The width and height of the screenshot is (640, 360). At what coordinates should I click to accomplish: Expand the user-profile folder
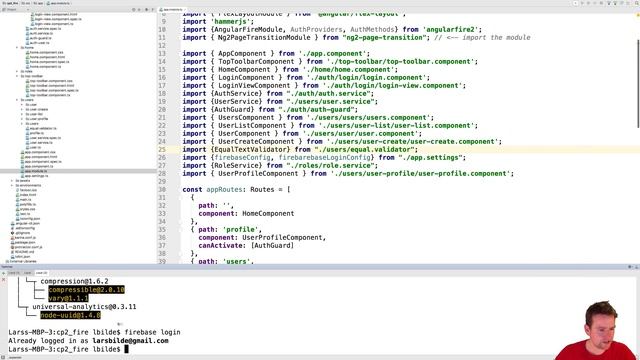point(22,119)
